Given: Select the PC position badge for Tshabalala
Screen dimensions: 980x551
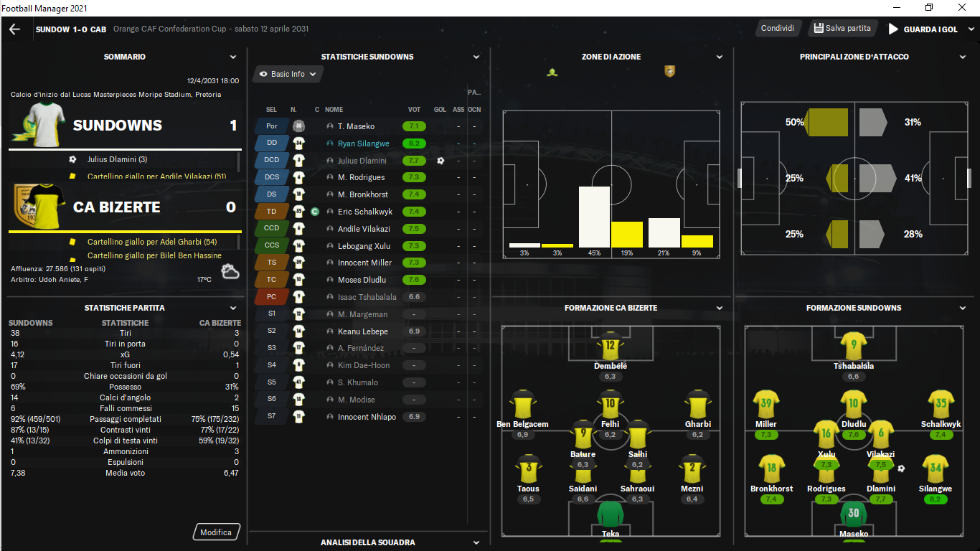Looking at the screenshot, I should (272, 296).
